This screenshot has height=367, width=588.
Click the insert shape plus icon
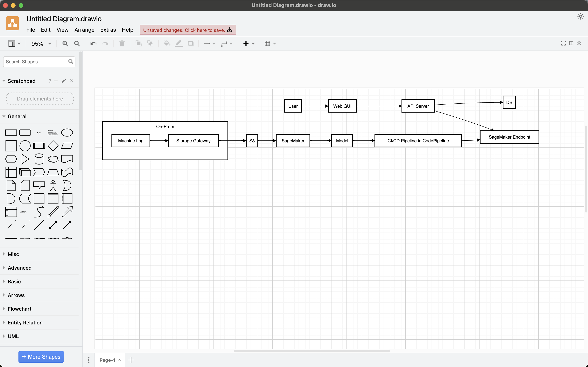click(246, 43)
